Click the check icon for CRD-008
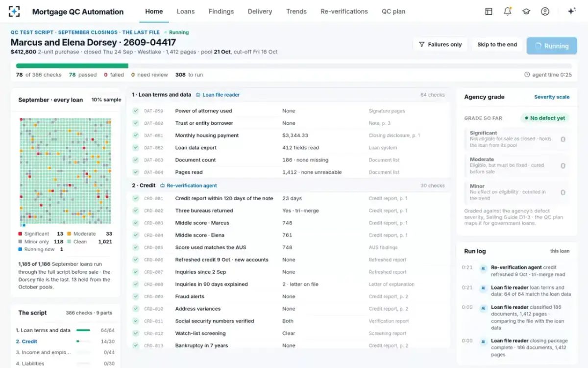Screen dimensions: 588x368 (136, 284)
